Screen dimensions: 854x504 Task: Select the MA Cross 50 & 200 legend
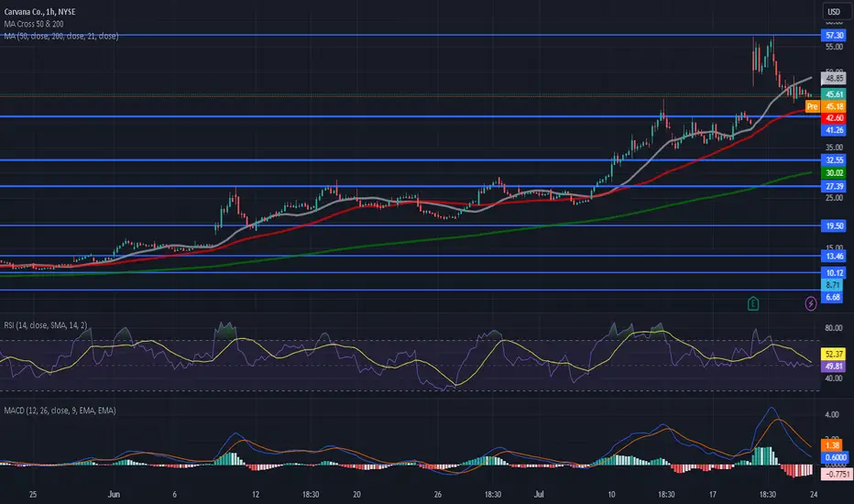pos(34,24)
